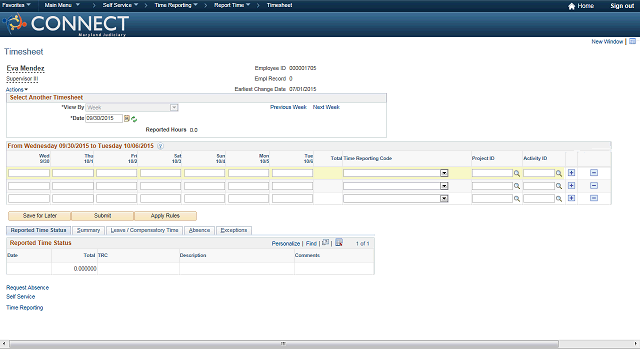The width and height of the screenshot is (640, 360).
Task: Click the Home icon in header
Action: tap(571, 6)
